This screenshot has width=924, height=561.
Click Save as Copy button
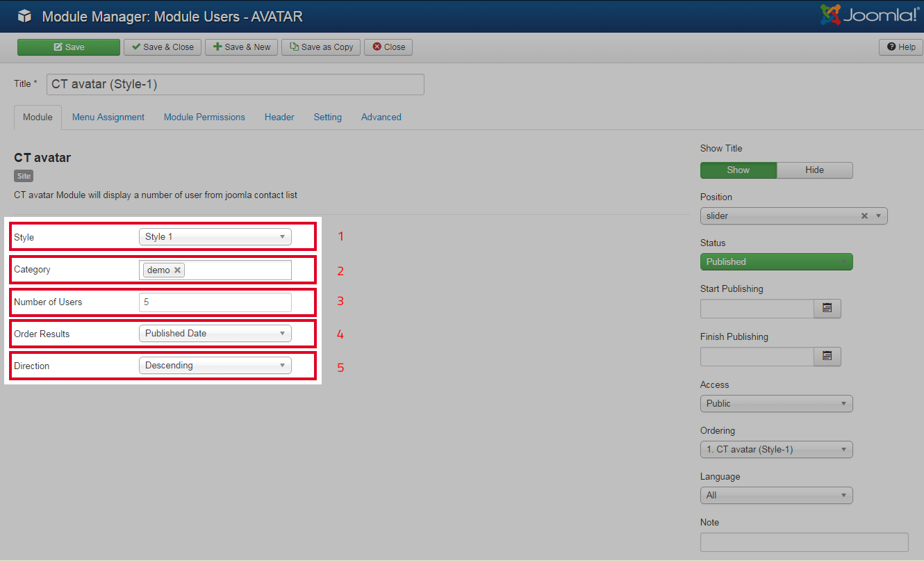[321, 47]
